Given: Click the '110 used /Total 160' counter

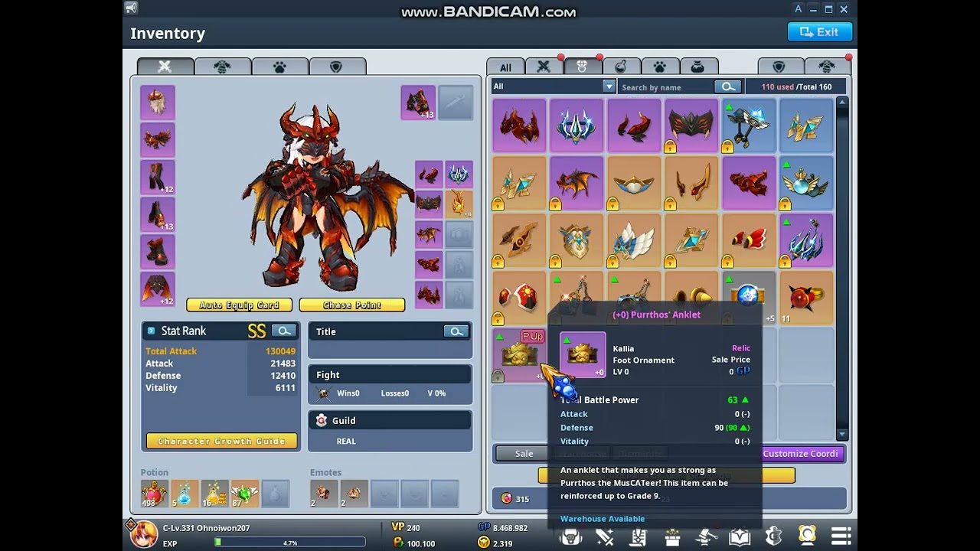Looking at the screenshot, I should [x=796, y=87].
